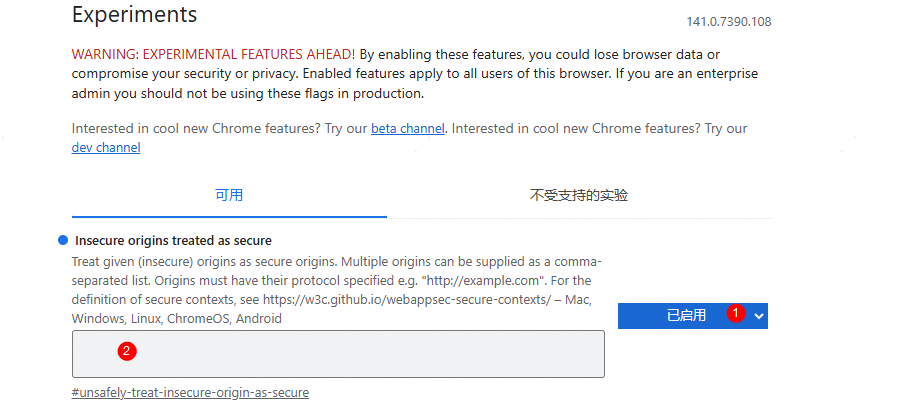Click the red badge numbered 1
Viewport: 899px width, 408px height.
(x=736, y=313)
